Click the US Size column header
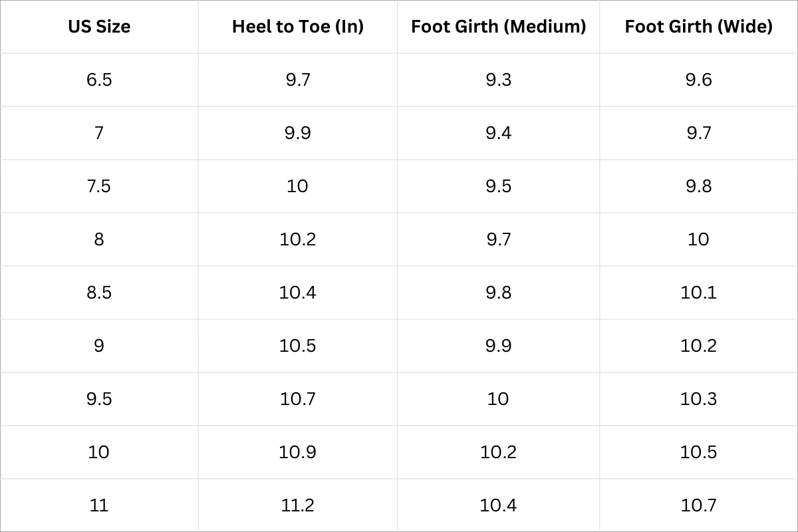 (99, 27)
